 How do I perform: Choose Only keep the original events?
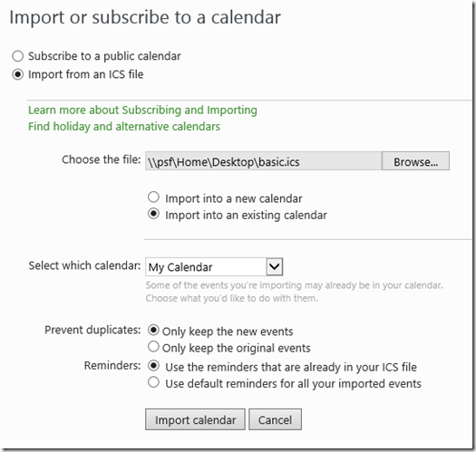(153, 347)
